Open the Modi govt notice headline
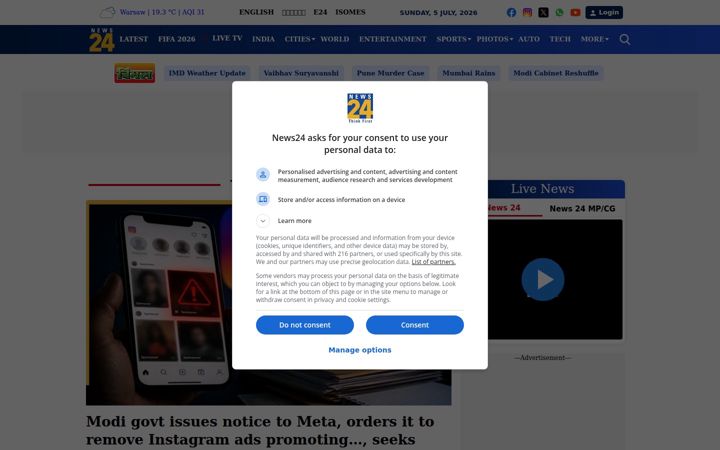720x450 pixels. [260, 430]
